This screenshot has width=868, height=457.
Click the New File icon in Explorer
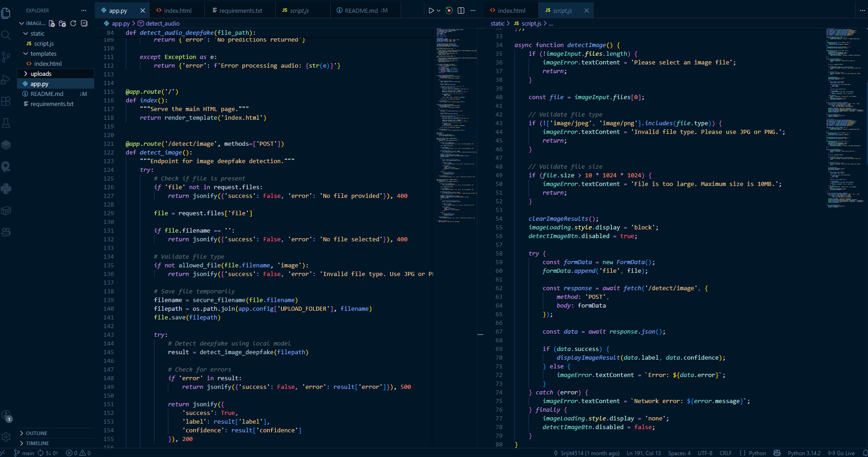click(x=52, y=23)
